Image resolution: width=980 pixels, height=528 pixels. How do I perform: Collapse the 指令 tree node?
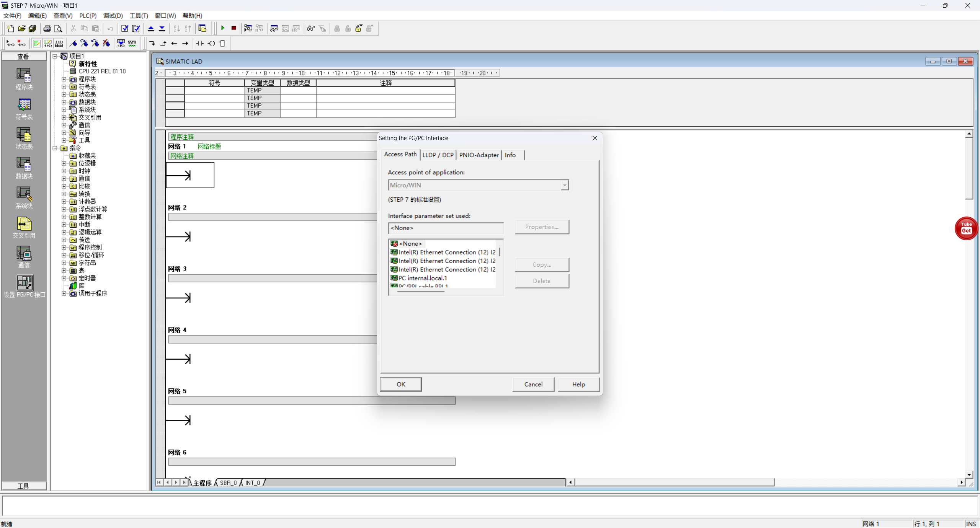[55, 148]
